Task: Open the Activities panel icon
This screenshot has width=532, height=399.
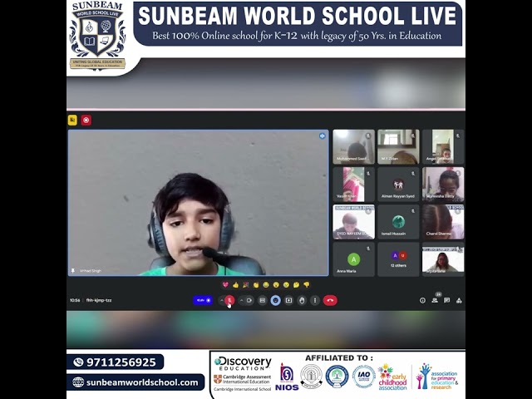Action: (459, 301)
